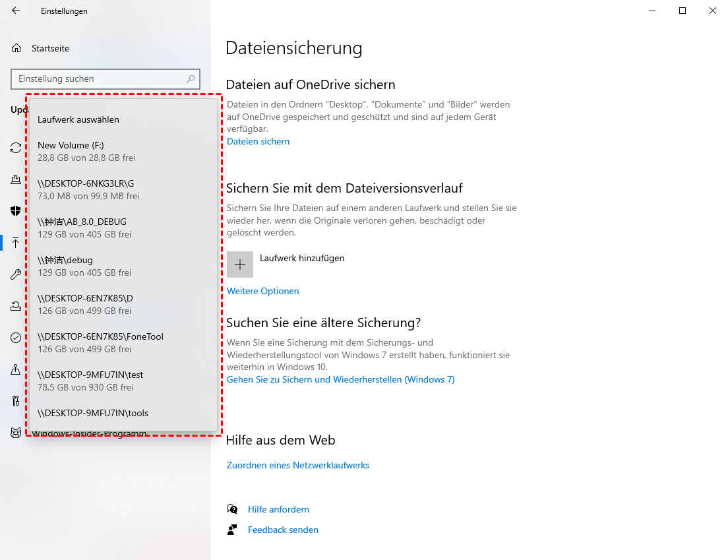Click the Einstellung suchen search field
The width and height of the screenshot is (728, 560).
coord(99,79)
